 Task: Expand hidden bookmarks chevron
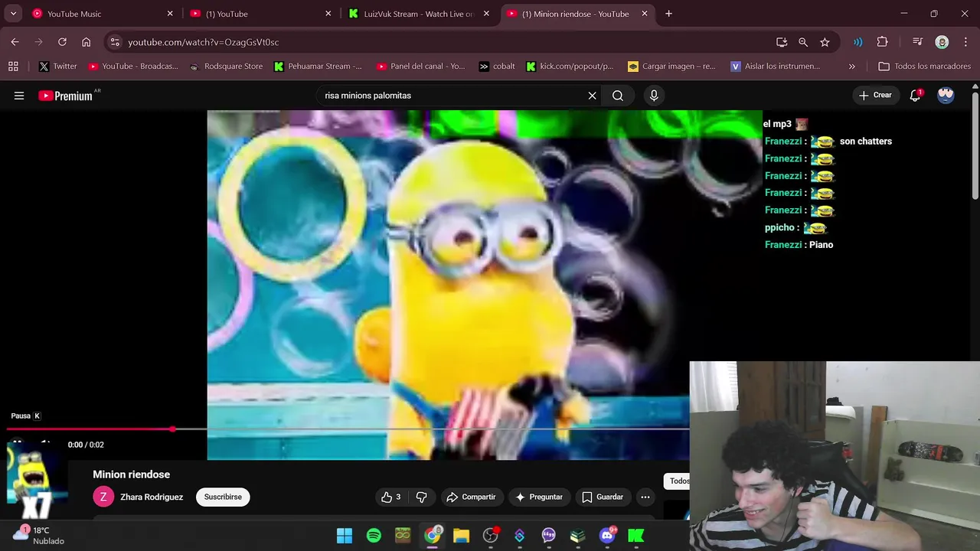[851, 67]
